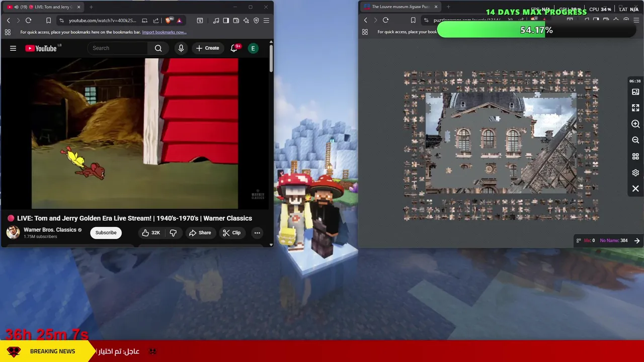The width and height of the screenshot is (644, 362).
Task: Toggle puzzle fullscreen mode icon
Action: pos(635,108)
